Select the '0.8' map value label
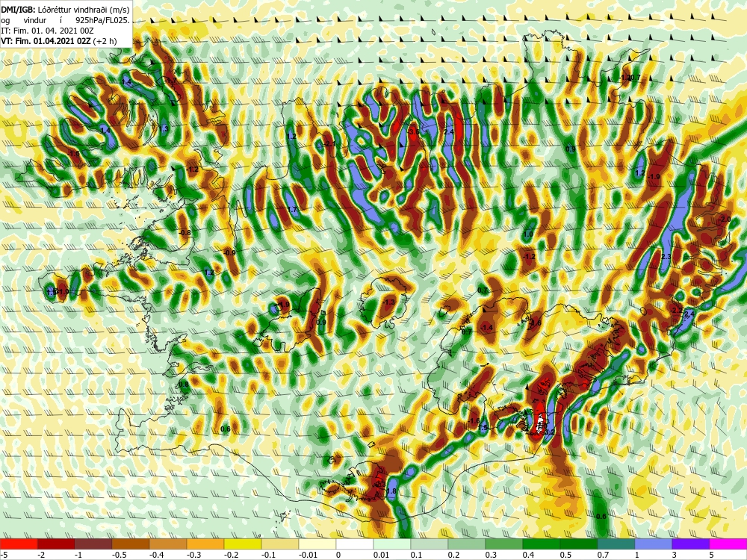The height and width of the screenshot is (560, 747). (184, 385)
